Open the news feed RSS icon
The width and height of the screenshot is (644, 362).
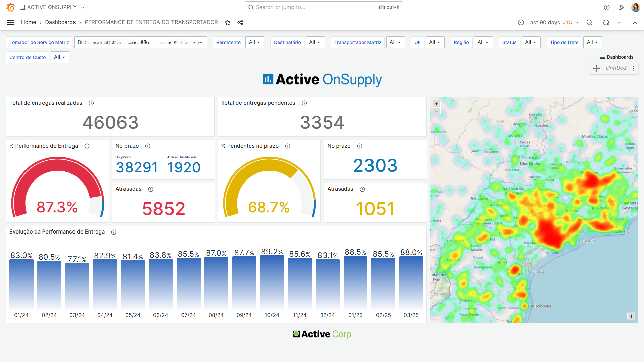622,7
